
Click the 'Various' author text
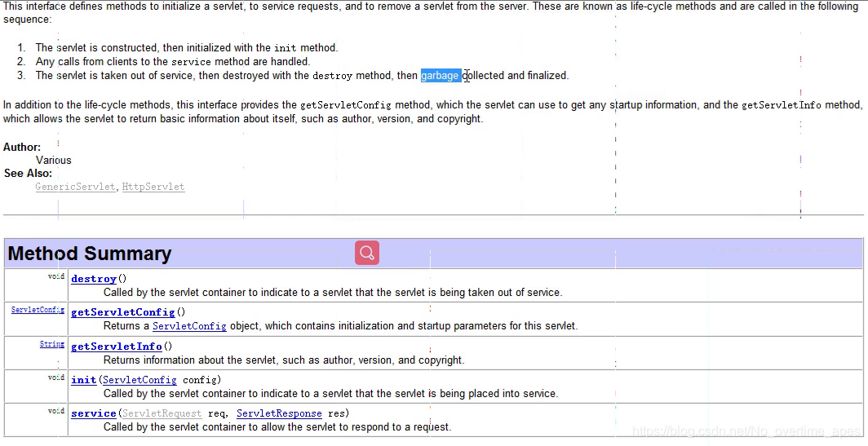tap(54, 161)
